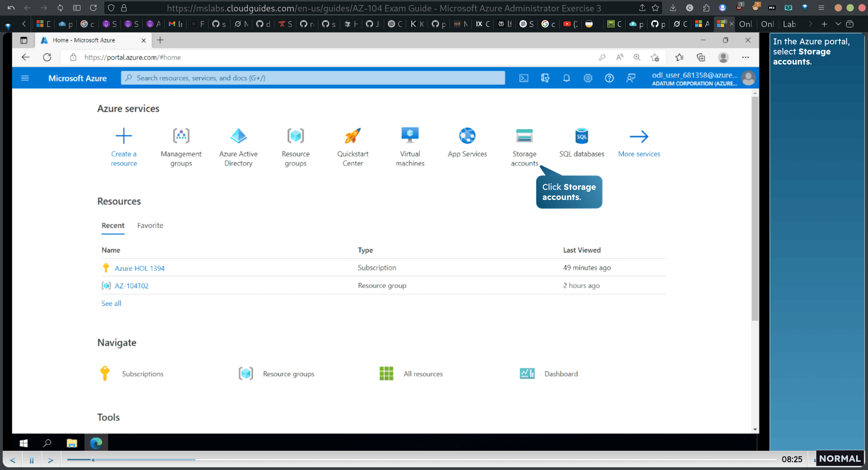The width and height of the screenshot is (868, 470).
Task: Open Azure notifications bell
Action: 566,78
